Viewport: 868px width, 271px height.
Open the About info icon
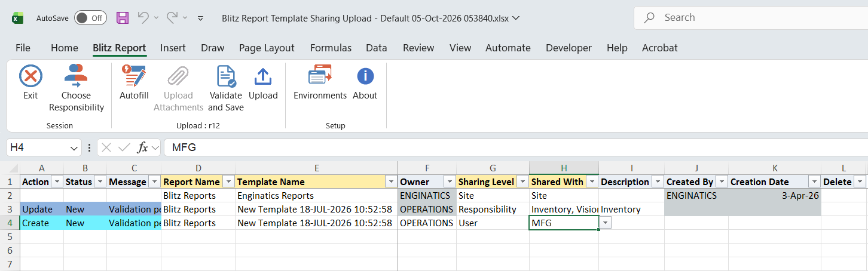point(365,76)
